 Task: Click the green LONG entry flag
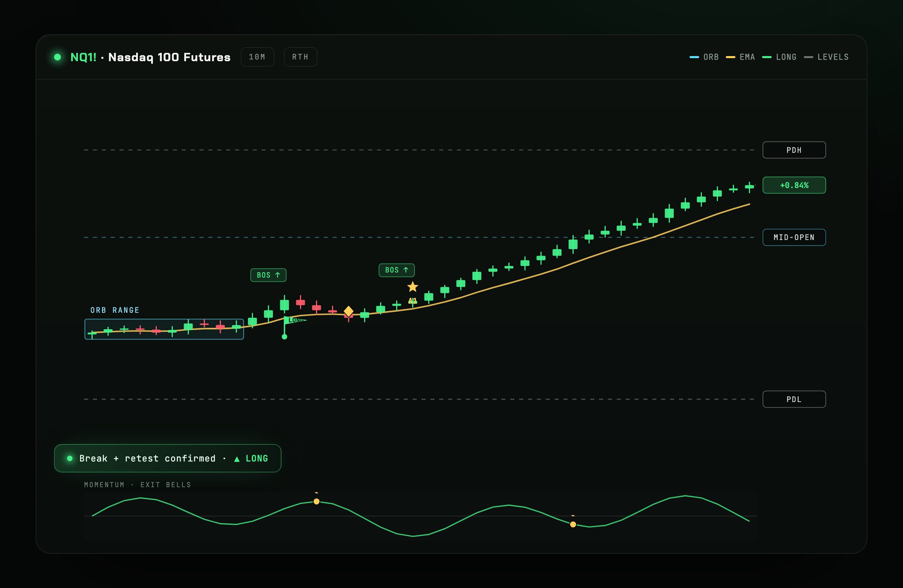click(296, 320)
